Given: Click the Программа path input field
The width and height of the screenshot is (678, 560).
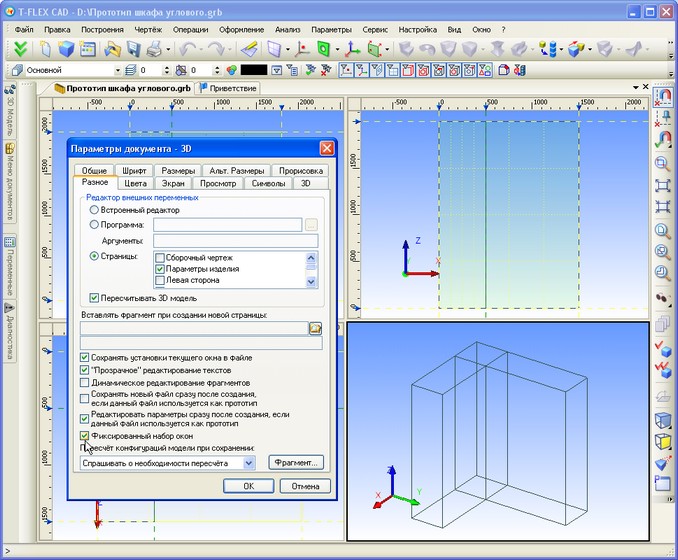Looking at the screenshot, I should click(227, 225).
